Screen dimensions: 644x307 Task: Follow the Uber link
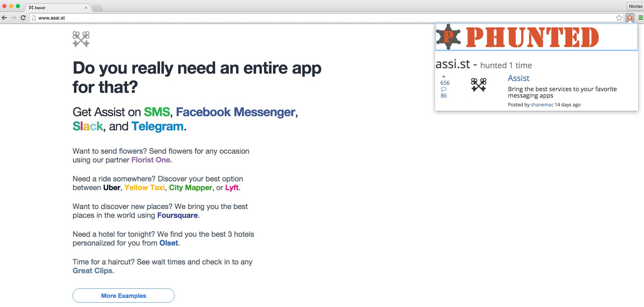point(112,187)
